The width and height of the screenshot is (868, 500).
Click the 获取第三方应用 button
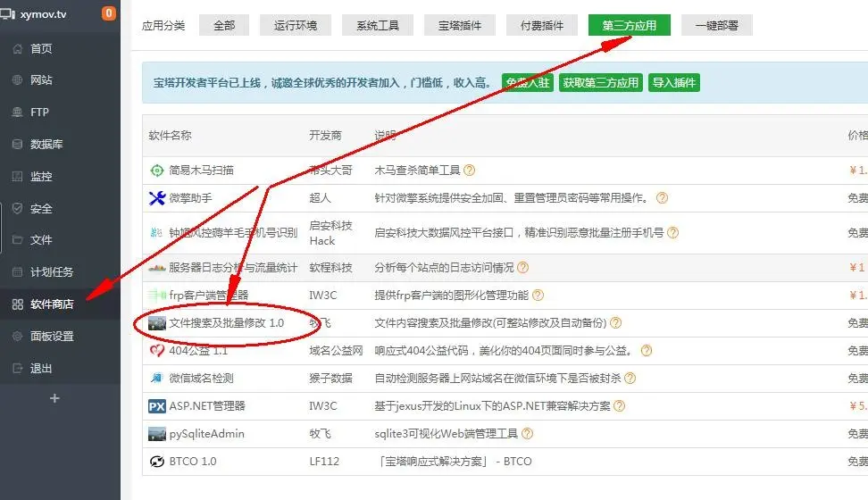point(601,82)
